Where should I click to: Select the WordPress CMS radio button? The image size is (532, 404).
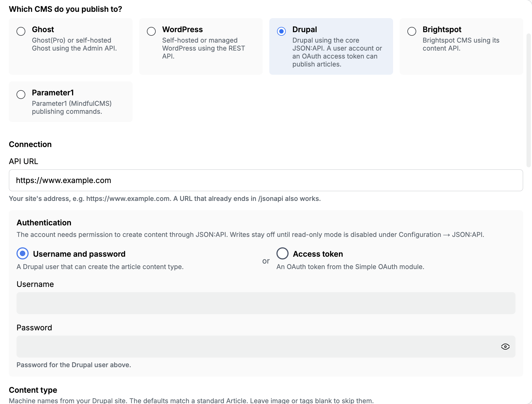tap(151, 31)
